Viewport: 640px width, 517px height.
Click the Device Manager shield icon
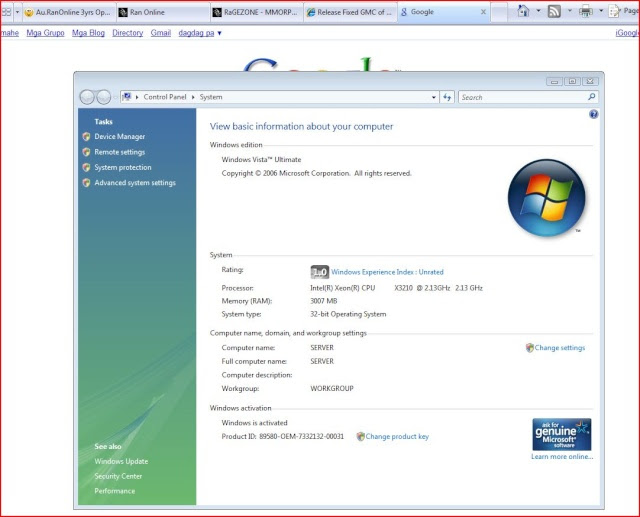coord(86,137)
